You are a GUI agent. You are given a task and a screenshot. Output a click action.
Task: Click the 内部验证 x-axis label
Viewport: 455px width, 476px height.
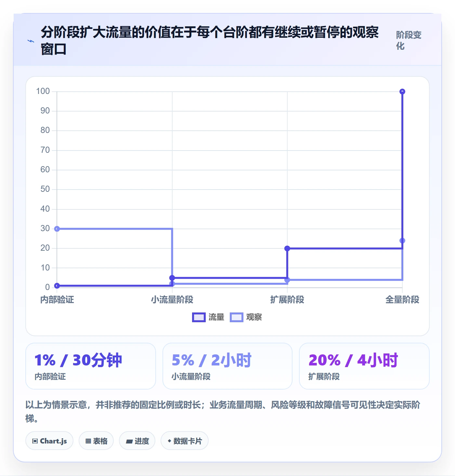click(57, 300)
